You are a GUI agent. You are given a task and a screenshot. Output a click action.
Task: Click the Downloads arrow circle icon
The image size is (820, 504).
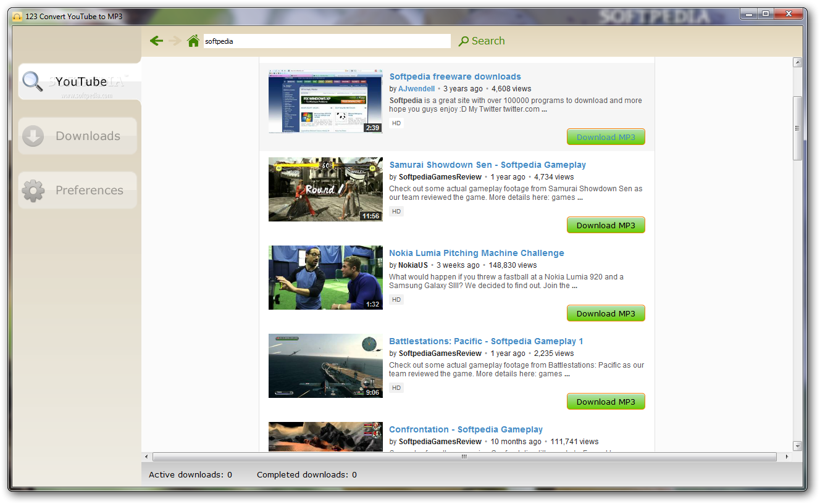[33, 136]
